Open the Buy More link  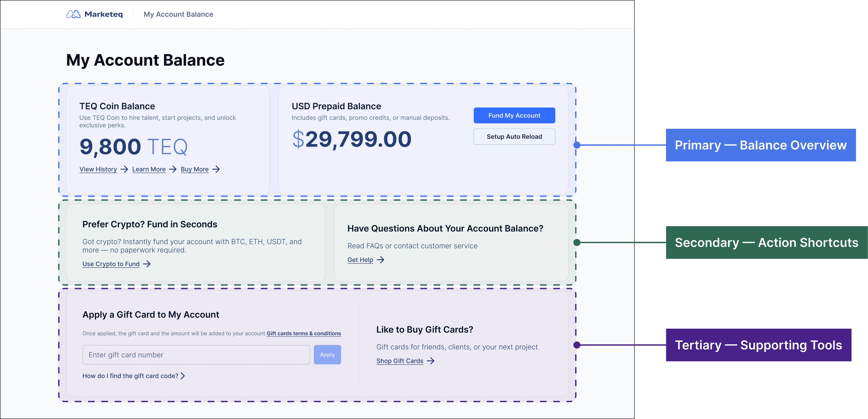(x=194, y=169)
